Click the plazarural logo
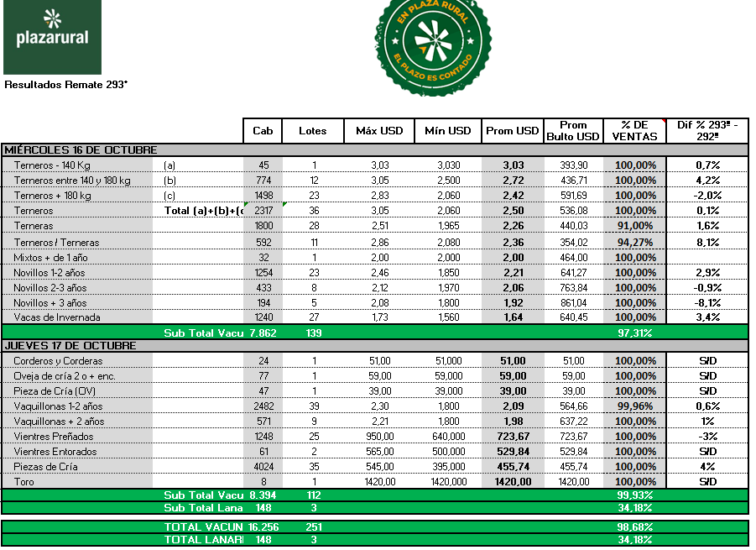 (x=52, y=37)
